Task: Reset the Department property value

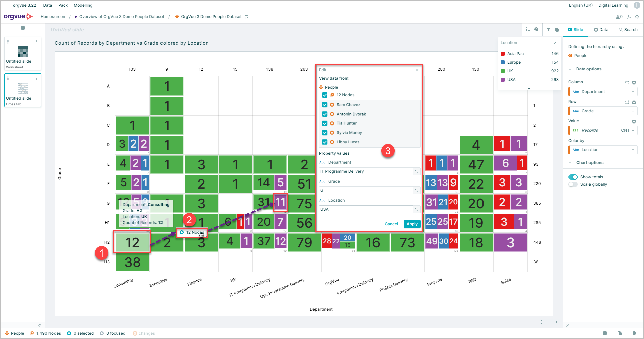Action: (417, 171)
